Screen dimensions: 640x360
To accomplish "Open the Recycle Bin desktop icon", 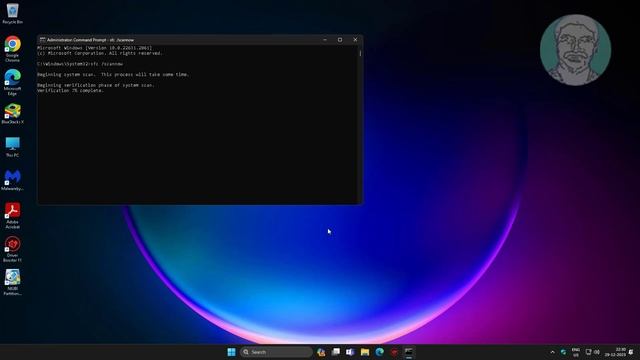I will click(x=12, y=13).
